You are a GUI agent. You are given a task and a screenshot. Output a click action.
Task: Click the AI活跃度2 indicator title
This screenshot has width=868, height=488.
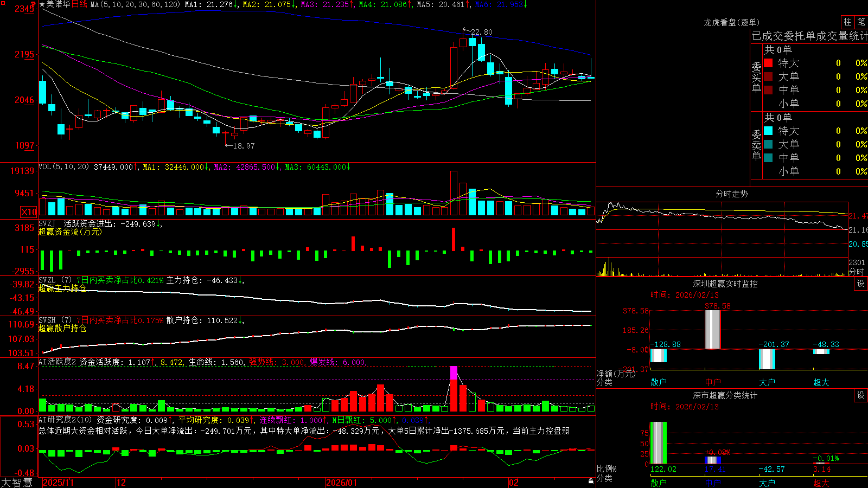coord(58,362)
